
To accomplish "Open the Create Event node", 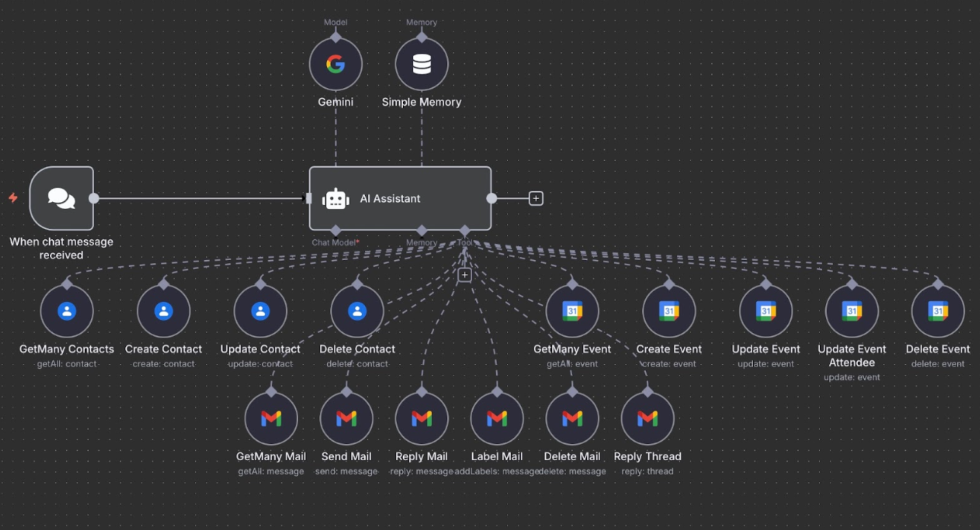I will coord(669,311).
